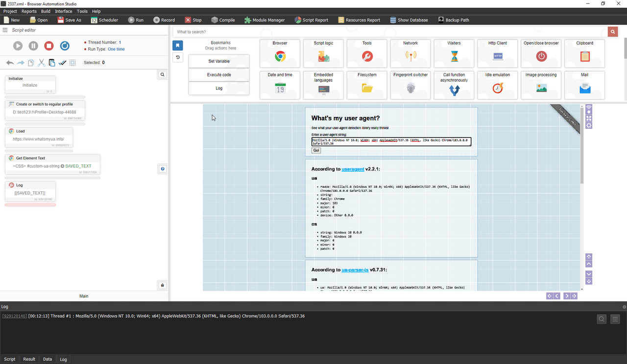Open the Scheduler
Viewport: 627px width, 364px height.
tap(104, 20)
